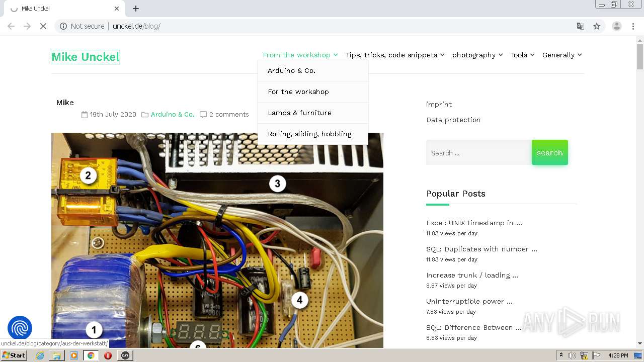This screenshot has width=644, height=362.
Task: Click the black round taskbar icon
Action: click(x=125, y=355)
